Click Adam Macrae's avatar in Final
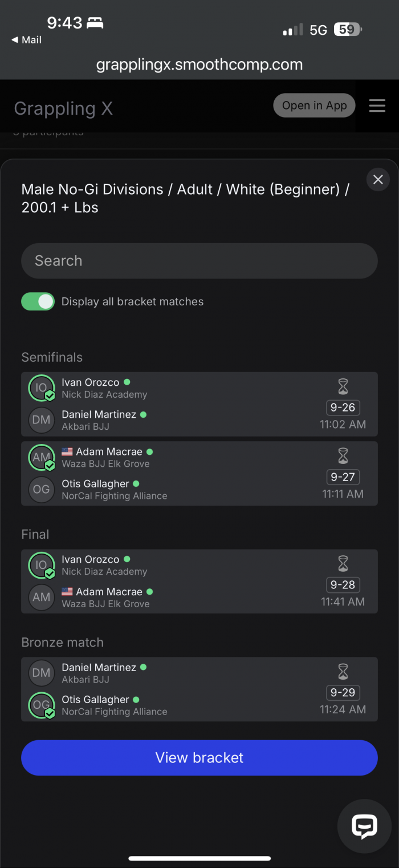The image size is (399, 868). pos(41,597)
